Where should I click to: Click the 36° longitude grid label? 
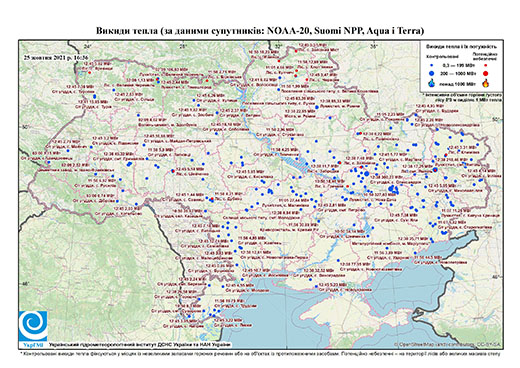click(374, 46)
